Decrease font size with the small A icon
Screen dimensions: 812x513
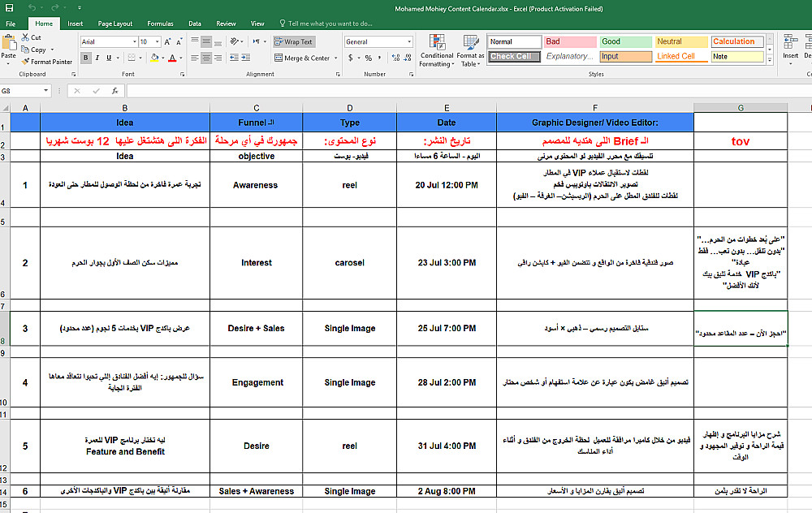(x=179, y=42)
